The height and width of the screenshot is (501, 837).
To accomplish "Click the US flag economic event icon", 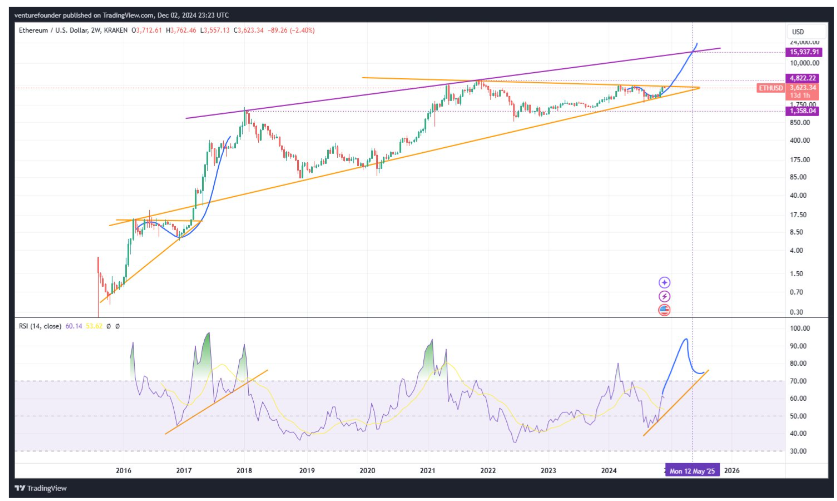I will click(664, 310).
